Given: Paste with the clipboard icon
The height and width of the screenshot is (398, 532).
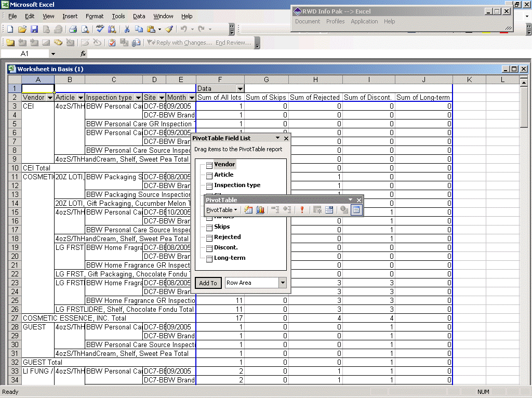Looking at the screenshot, I should (x=151, y=29).
